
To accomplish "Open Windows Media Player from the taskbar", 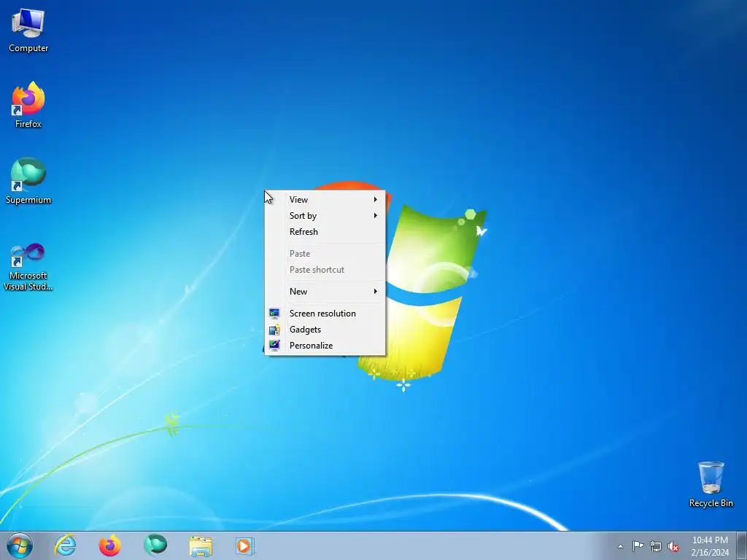I will (245, 545).
